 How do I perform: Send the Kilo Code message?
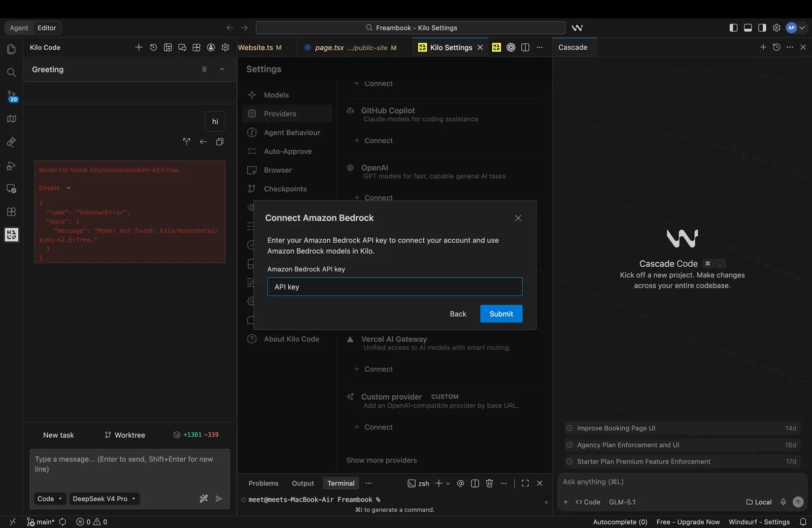tap(219, 499)
